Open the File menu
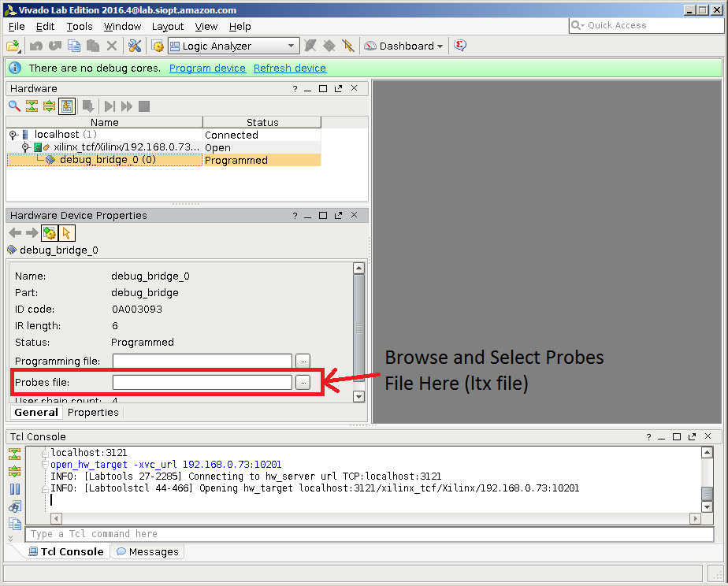The image size is (728, 586). [x=17, y=27]
